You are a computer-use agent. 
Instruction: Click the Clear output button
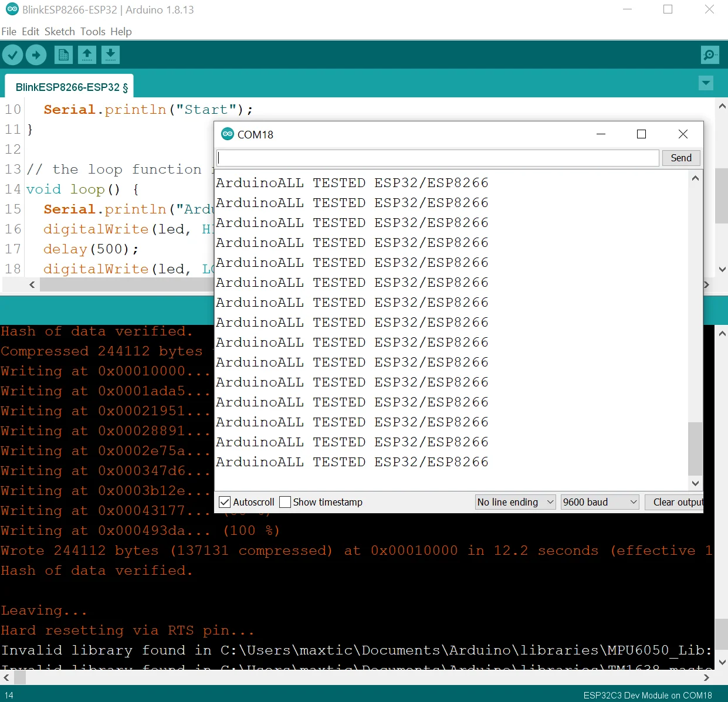(x=676, y=502)
